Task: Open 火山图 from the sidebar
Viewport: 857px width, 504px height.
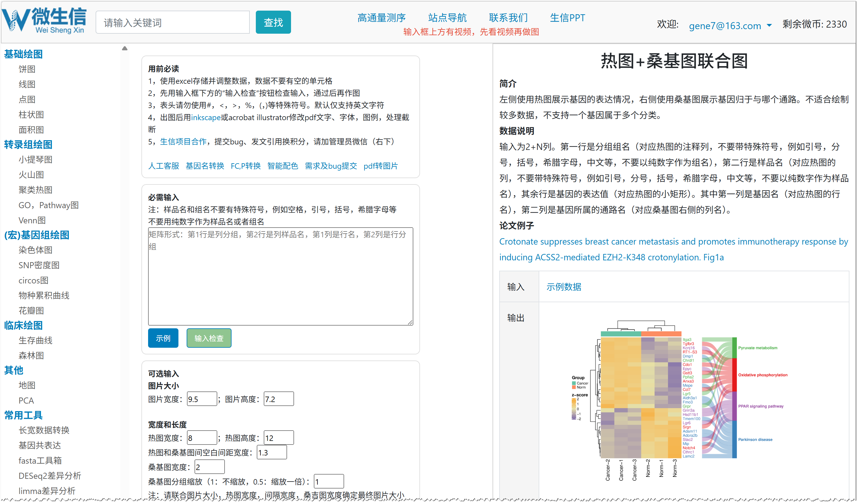Action: pyautogui.click(x=31, y=175)
